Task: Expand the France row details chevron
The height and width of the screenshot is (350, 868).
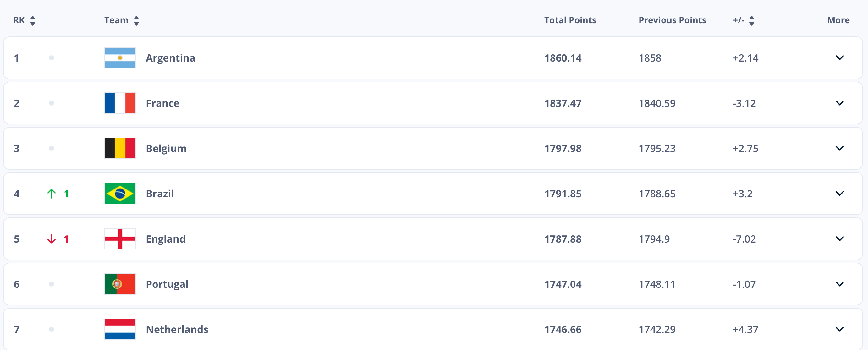Action: [x=839, y=103]
